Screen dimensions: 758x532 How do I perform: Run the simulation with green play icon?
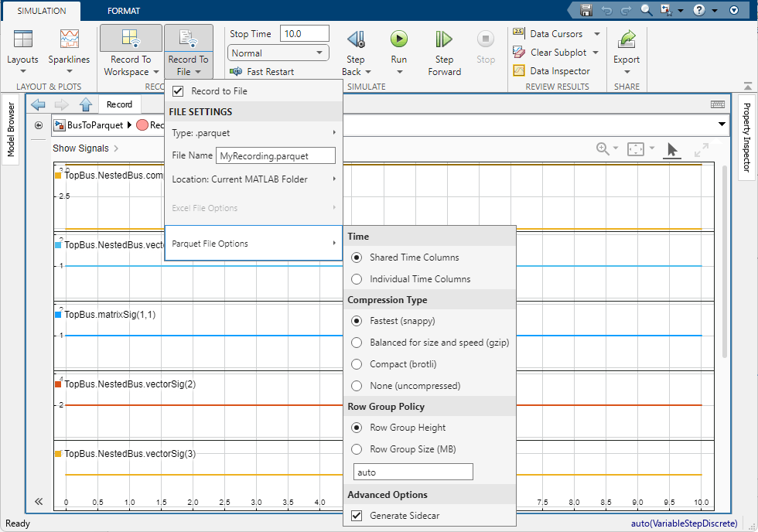tap(399, 39)
